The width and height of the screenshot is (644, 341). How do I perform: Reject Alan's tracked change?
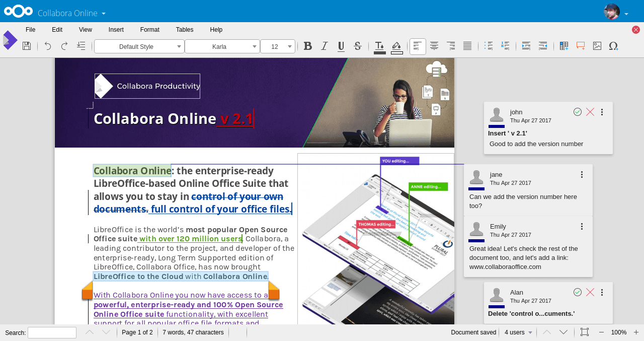(590, 292)
